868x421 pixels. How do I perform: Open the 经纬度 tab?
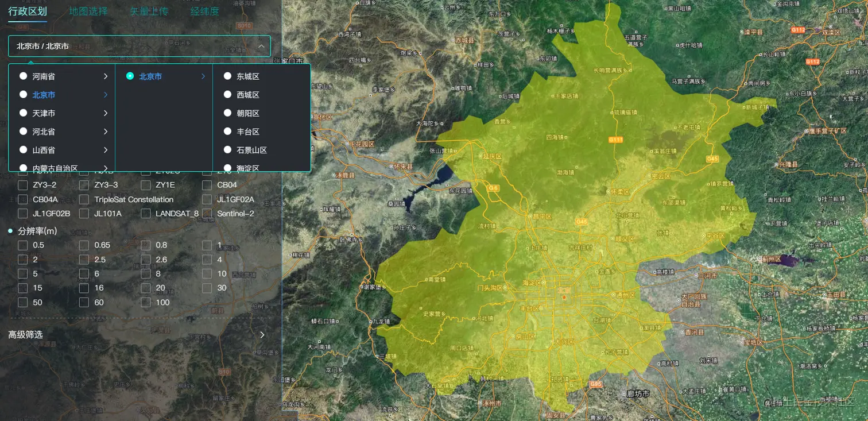(205, 11)
